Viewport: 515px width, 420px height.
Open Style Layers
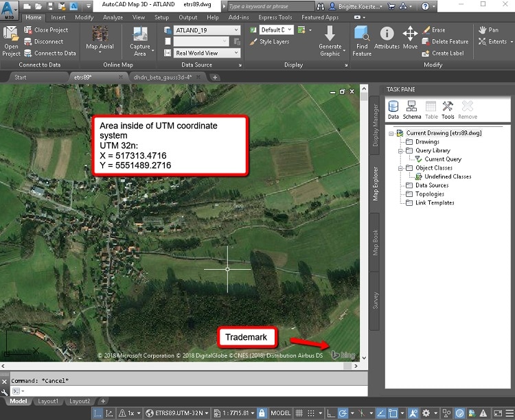(x=269, y=42)
